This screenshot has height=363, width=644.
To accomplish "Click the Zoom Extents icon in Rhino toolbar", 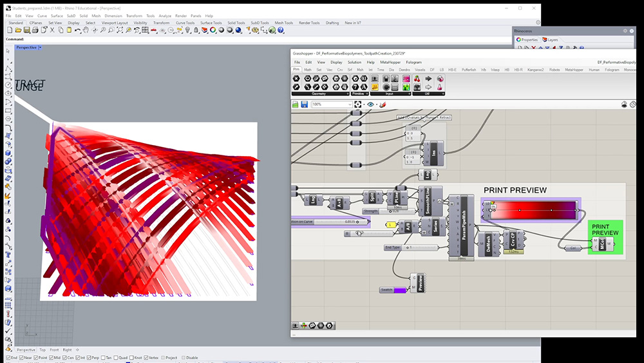I will 120,30.
